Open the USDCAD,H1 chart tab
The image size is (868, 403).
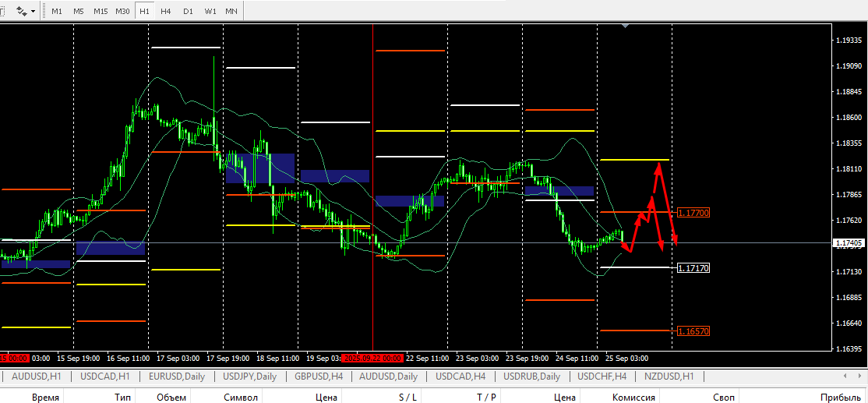click(104, 376)
